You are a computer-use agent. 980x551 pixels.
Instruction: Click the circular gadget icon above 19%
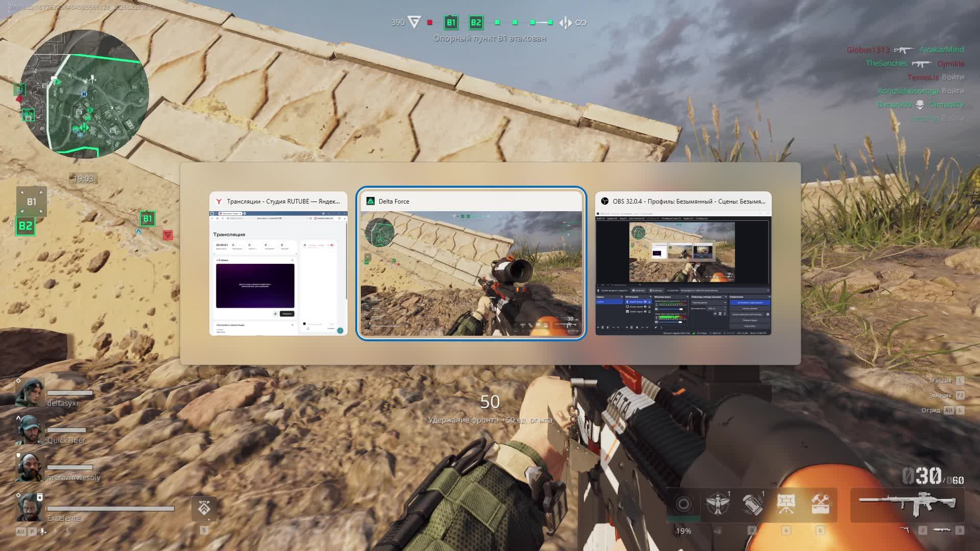click(x=683, y=504)
